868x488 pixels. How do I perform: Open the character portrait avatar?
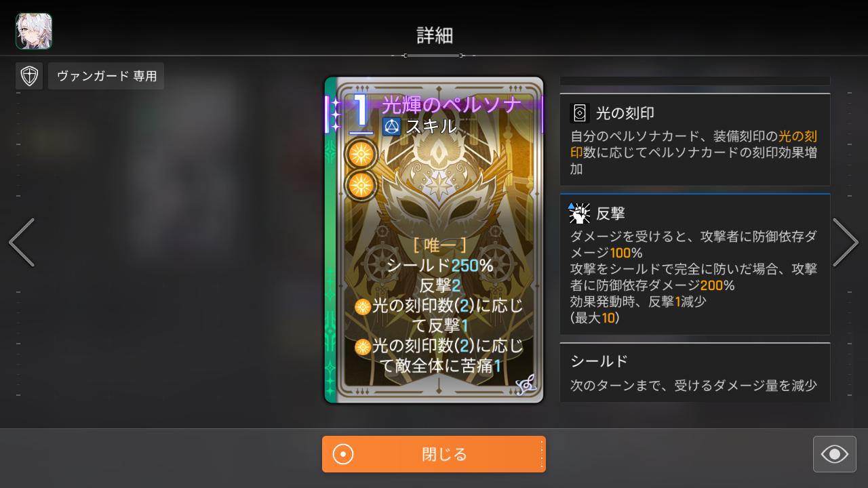[34, 30]
